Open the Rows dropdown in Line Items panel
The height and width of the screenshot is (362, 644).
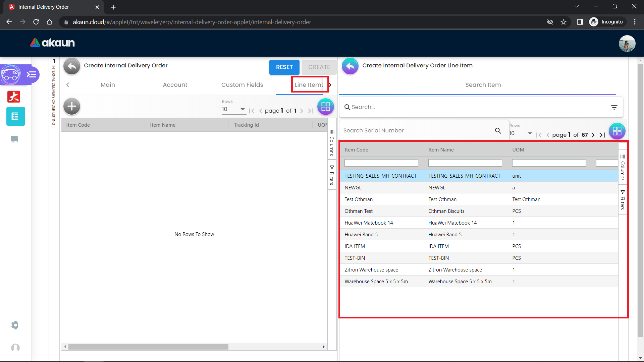pos(233,109)
